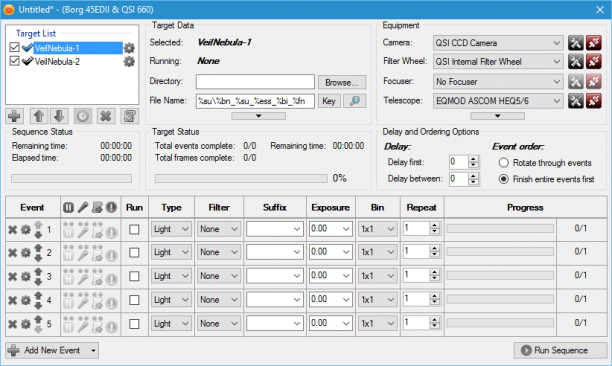612x366 pixels.
Task: Increase Delay first value
Action: tap(473, 159)
